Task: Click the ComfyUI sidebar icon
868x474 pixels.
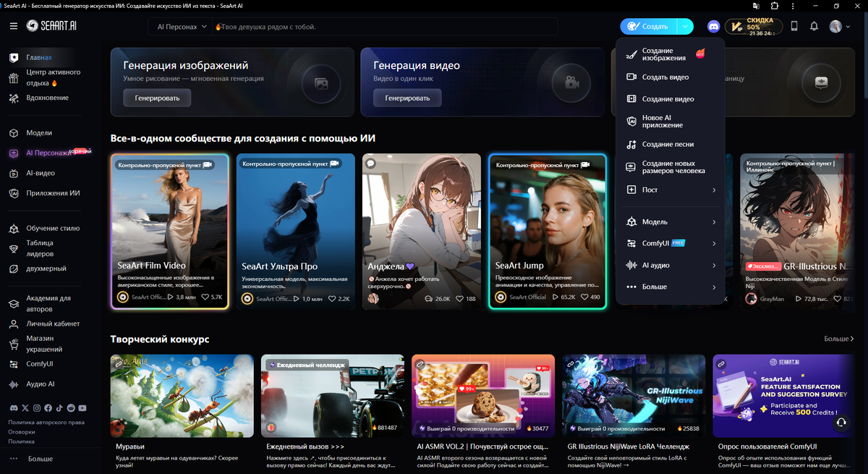Action: [x=13, y=364]
